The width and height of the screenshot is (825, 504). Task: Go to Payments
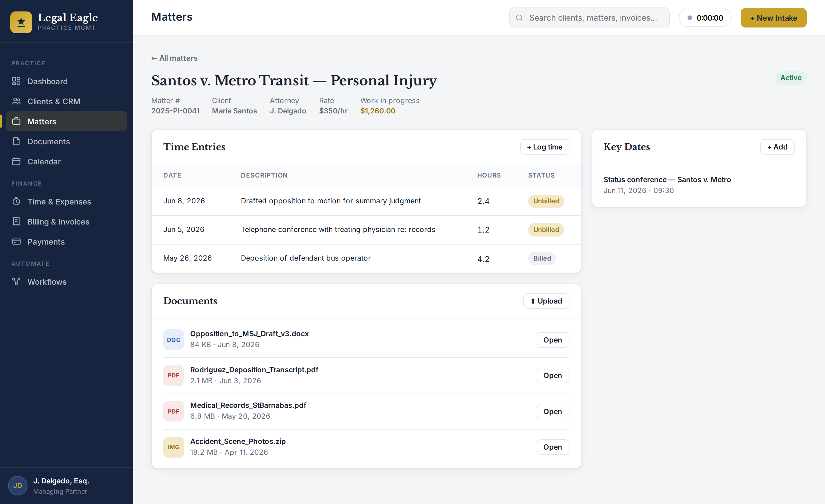click(x=66, y=242)
